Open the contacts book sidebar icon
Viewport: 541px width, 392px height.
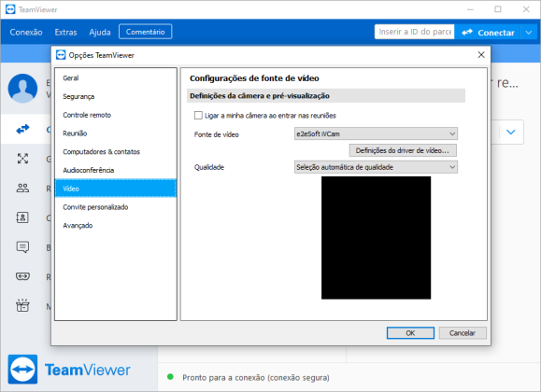(22, 217)
